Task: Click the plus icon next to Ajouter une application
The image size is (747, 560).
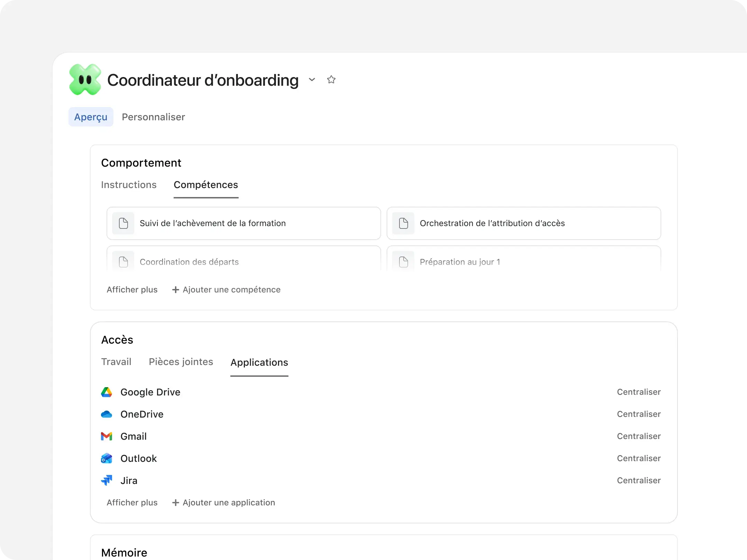Action: tap(176, 503)
